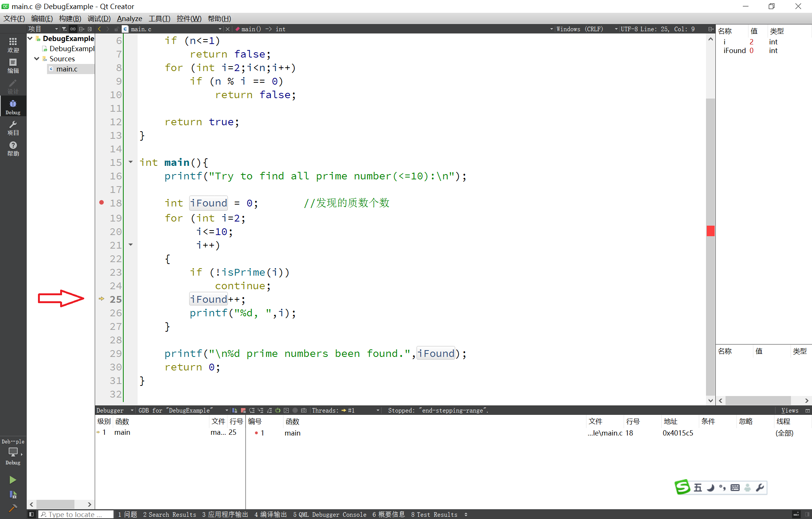Open the Debugger perspective dropdown
This screenshot has height=519, width=812.
pos(115,410)
